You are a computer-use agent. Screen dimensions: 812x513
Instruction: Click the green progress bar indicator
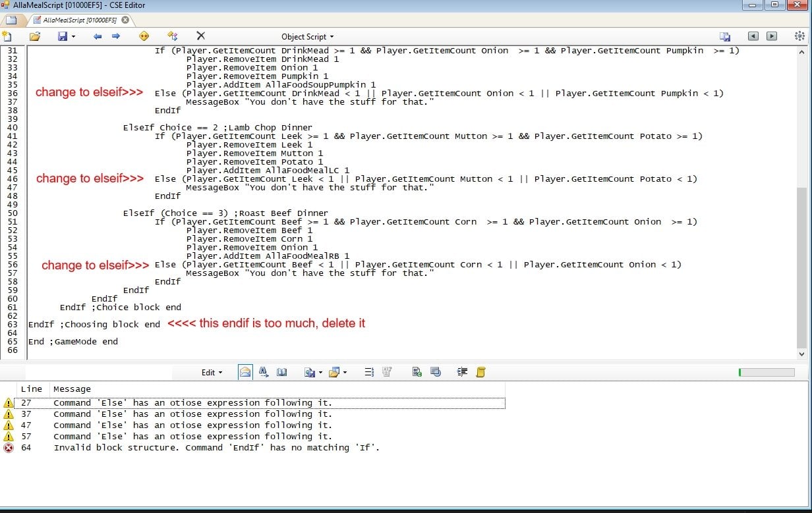767,373
